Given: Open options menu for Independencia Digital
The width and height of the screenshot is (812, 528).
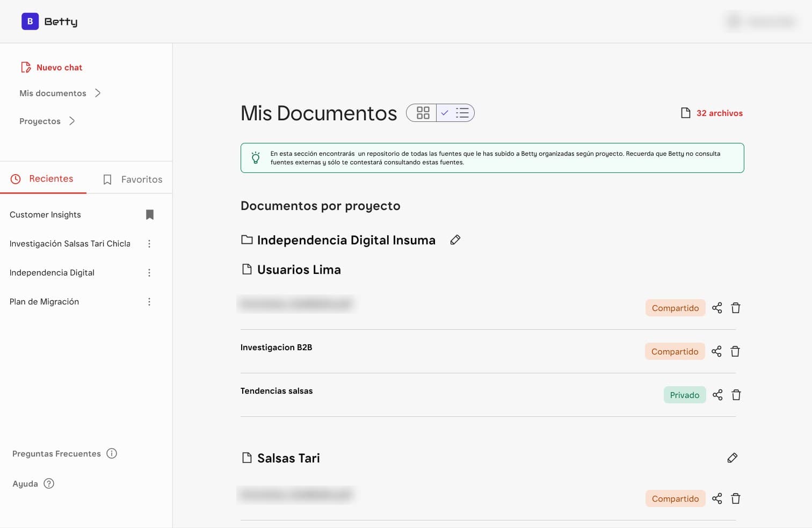Looking at the screenshot, I should [149, 273].
